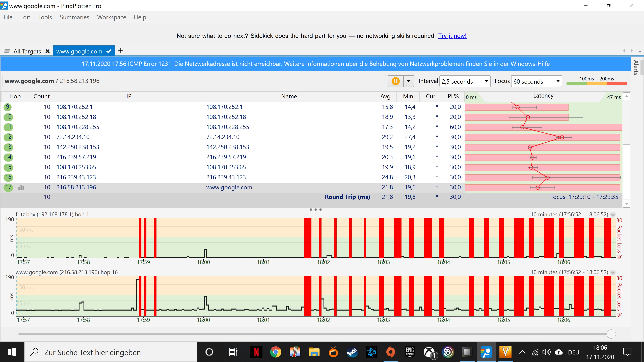Toggle the hop 9 green circle
The width and height of the screenshot is (644, 362).
[x=8, y=107]
